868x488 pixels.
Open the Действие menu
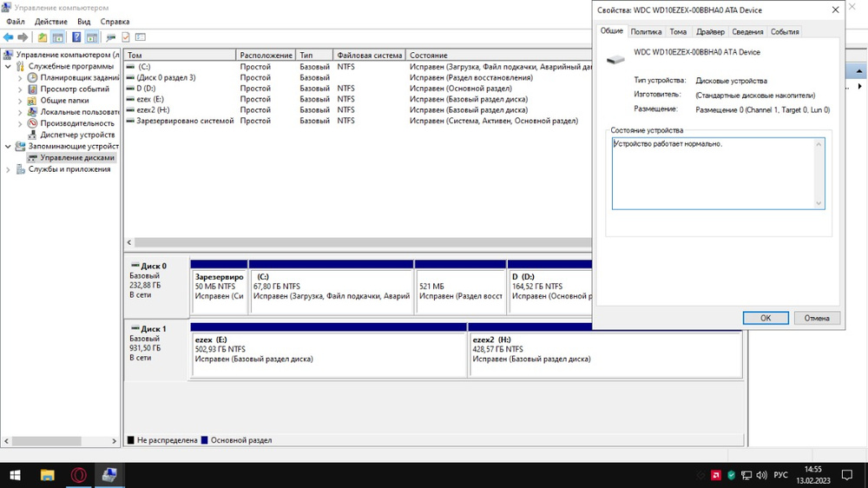(51, 22)
